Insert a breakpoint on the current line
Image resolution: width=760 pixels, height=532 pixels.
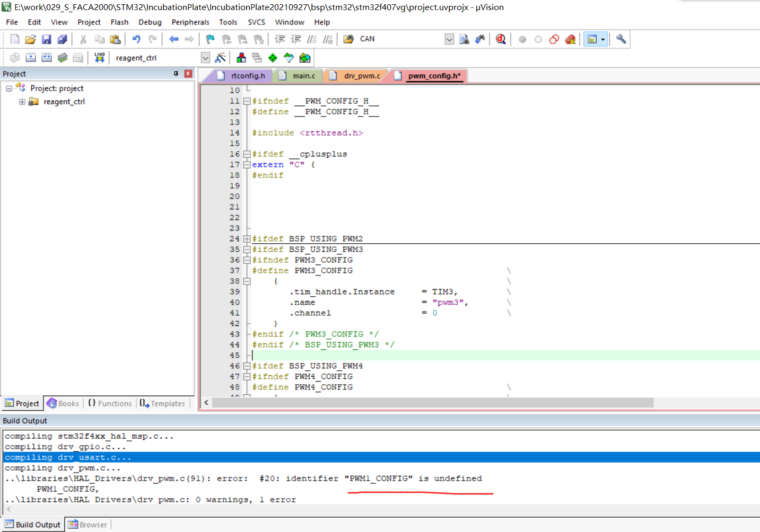tap(522, 39)
